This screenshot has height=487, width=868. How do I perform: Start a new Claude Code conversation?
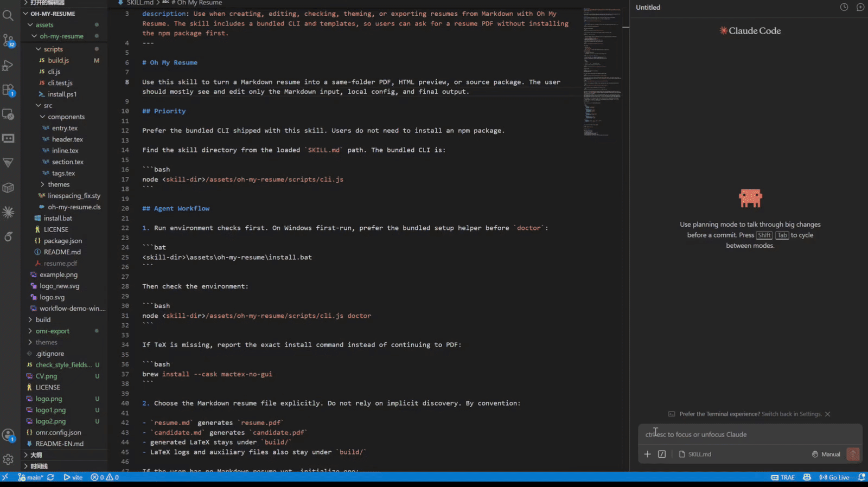[860, 7]
